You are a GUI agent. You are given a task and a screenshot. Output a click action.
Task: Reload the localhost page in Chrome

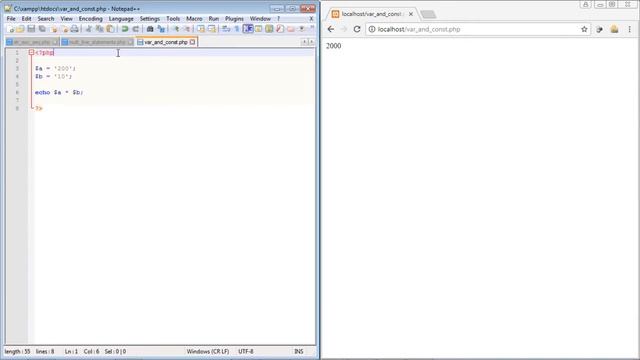pyautogui.click(x=357, y=29)
